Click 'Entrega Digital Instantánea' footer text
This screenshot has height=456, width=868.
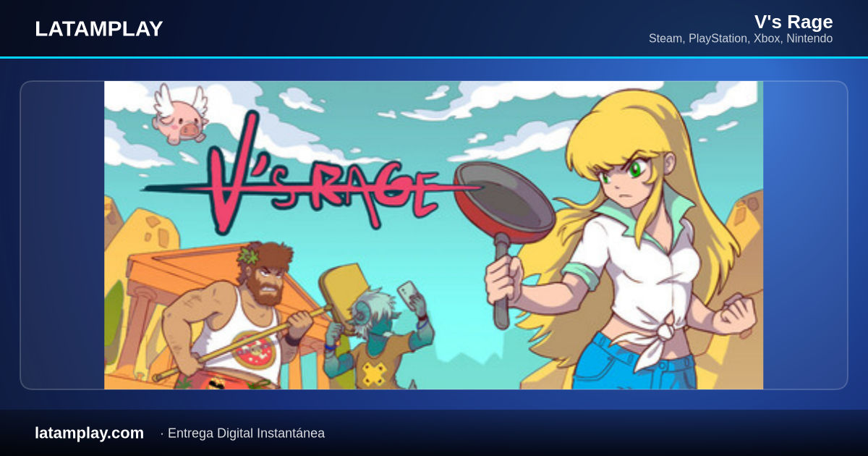pyautogui.click(x=246, y=434)
